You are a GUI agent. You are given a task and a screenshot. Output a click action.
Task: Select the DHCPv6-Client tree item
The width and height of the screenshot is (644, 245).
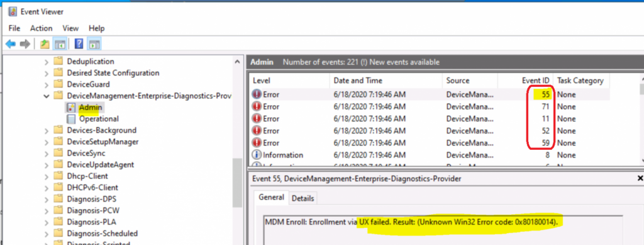tap(92, 188)
